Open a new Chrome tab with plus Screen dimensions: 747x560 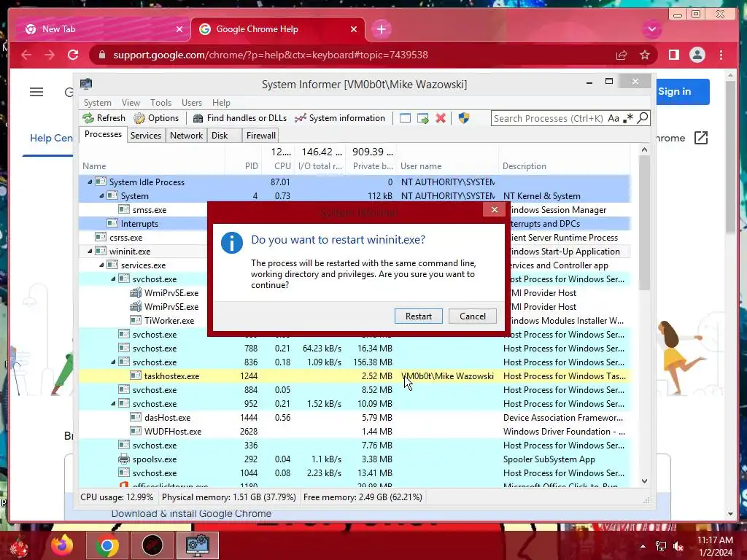pos(381,29)
